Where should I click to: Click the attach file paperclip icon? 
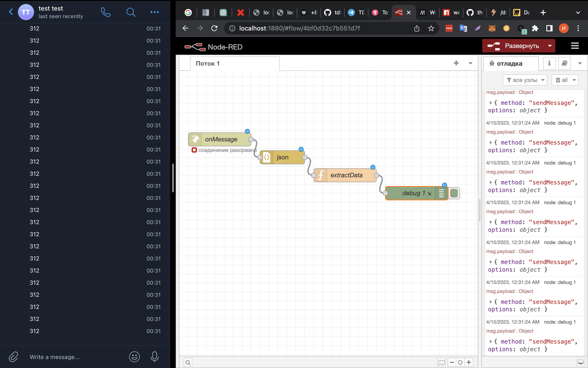tap(14, 357)
